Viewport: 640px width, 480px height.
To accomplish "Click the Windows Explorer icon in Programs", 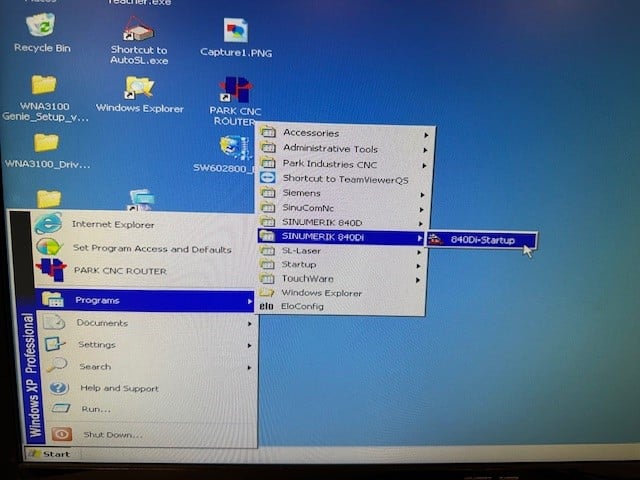I will [267, 292].
